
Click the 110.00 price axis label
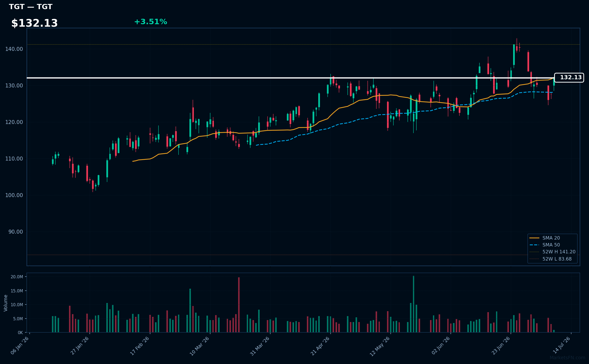[14, 159]
